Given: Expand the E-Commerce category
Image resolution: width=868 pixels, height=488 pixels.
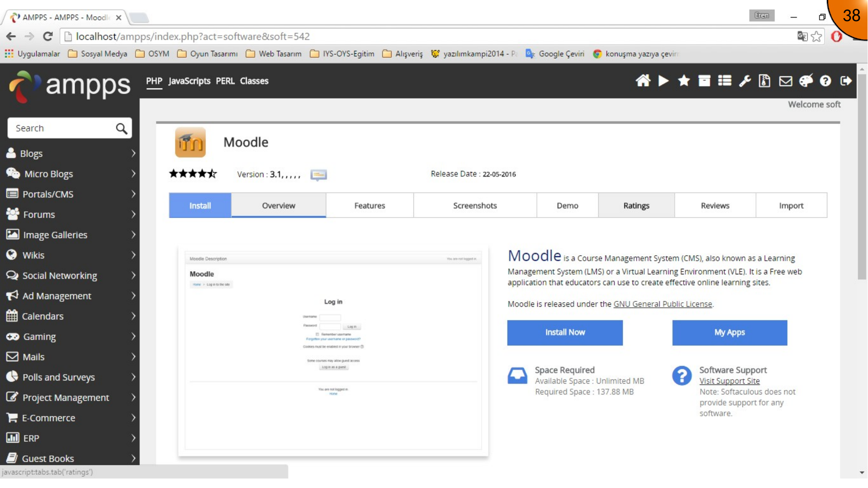Looking at the screenshot, I should (70, 418).
